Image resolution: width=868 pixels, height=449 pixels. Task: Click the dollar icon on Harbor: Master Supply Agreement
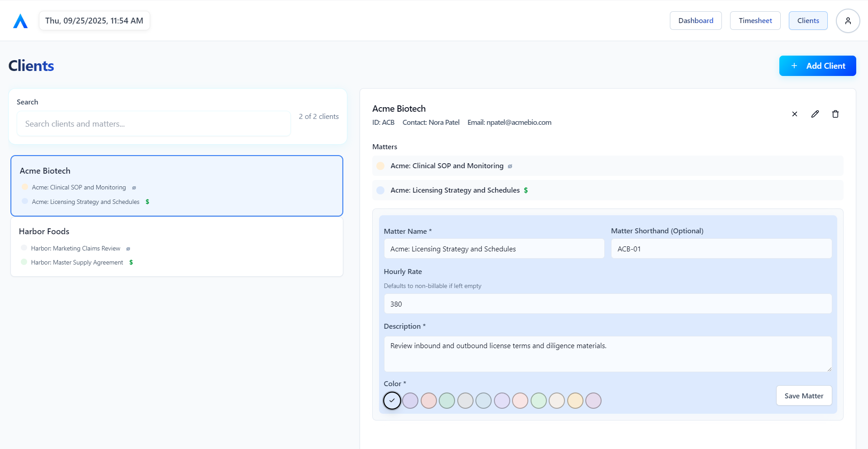coord(131,262)
